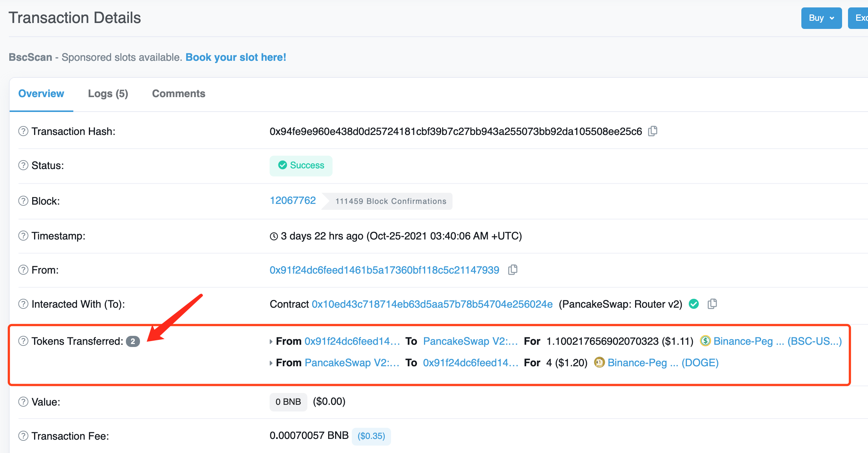Image resolution: width=868 pixels, height=453 pixels.
Task: Click the Block help question icon
Action: coord(23,201)
